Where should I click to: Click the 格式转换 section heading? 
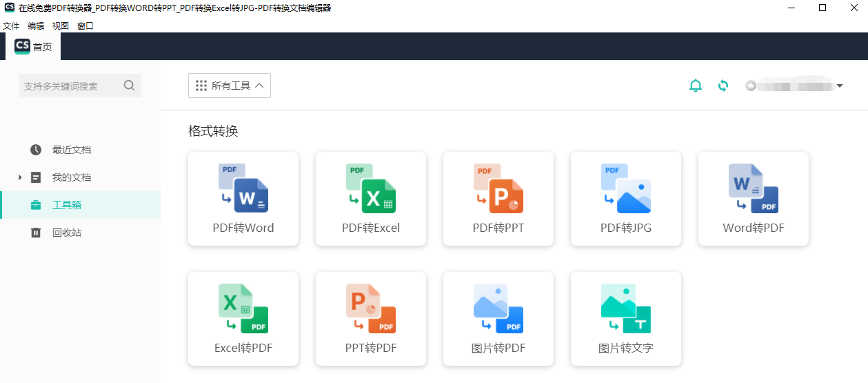pos(213,131)
